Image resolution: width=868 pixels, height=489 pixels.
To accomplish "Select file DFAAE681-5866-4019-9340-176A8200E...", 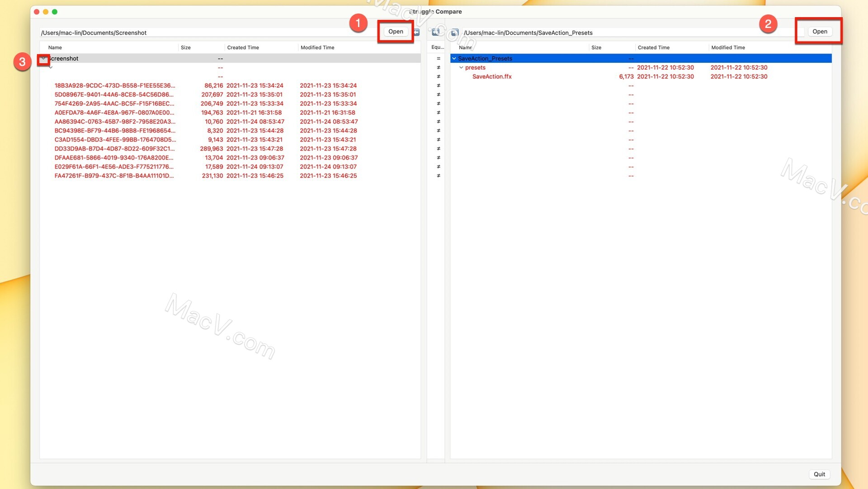I will coord(114,158).
